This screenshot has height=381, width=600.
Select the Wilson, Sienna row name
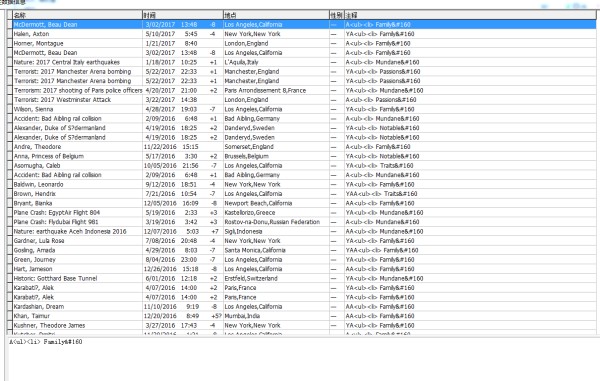(33, 109)
